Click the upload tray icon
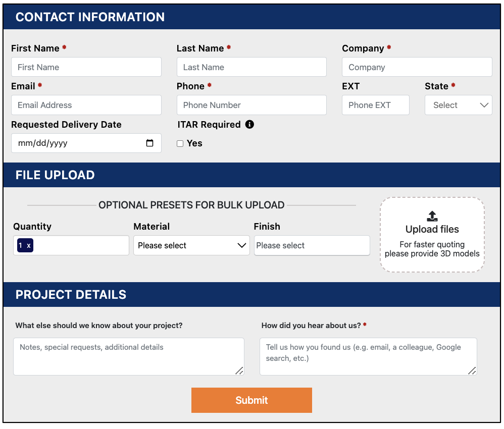The height and width of the screenshot is (429, 504). [432, 216]
